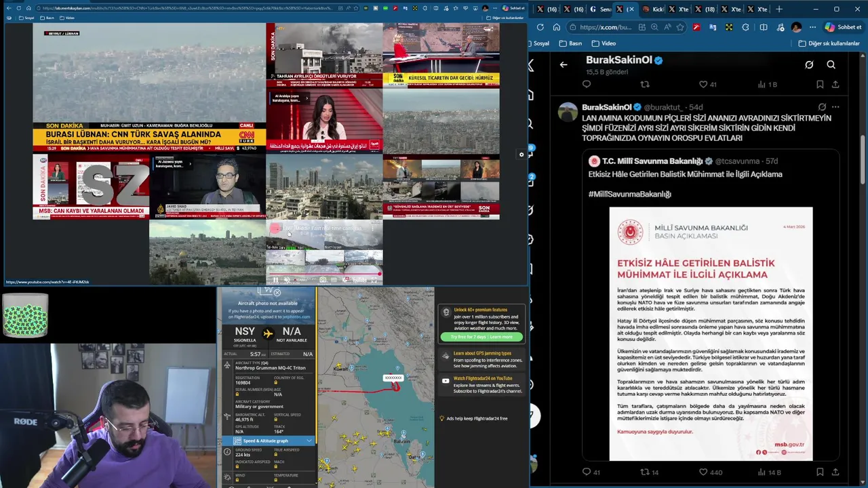Search BurakSakinOl posts with the magnifier icon
The image size is (868, 488).
(831, 64)
